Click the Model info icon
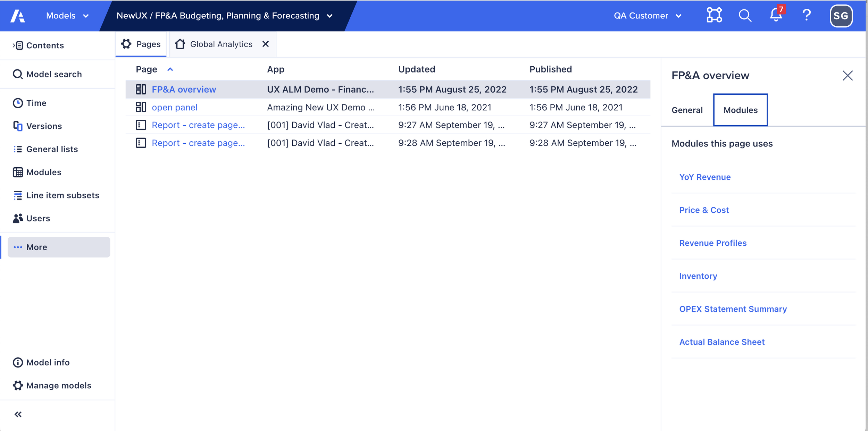The height and width of the screenshot is (431, 868). [18, 362]
